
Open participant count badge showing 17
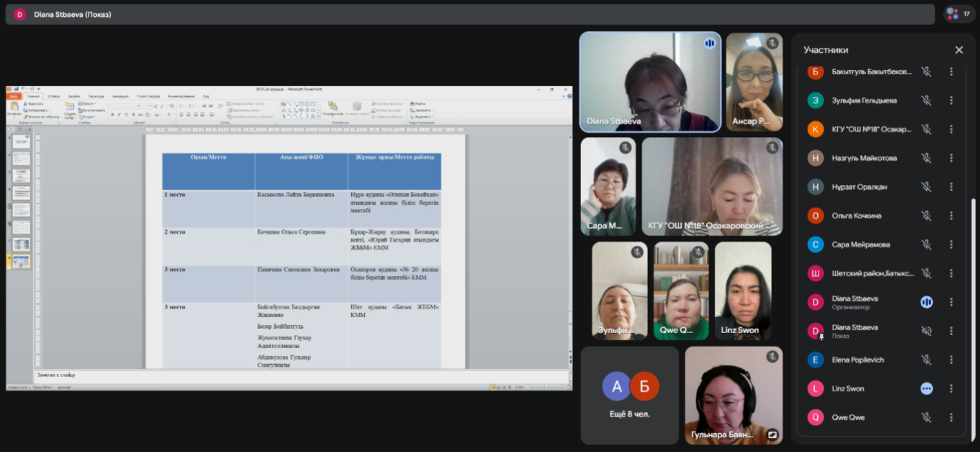click(x=958, y=14)
